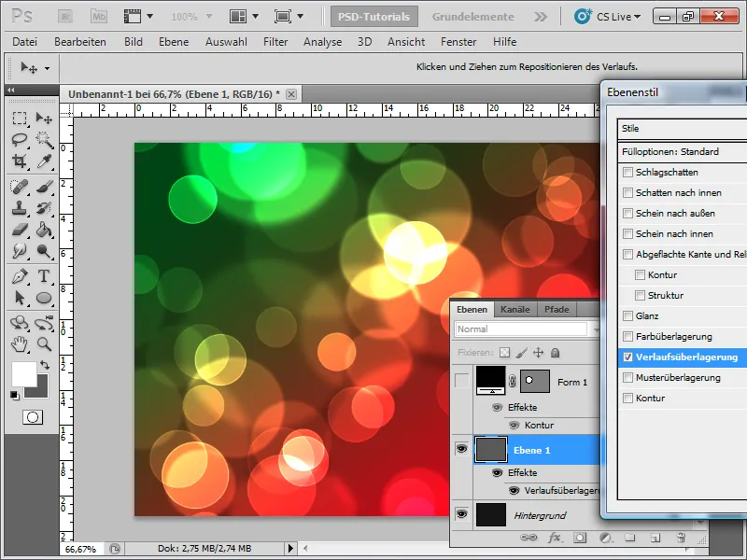Screen dimensions: 747x560
Task: Open the tool preset picker arrow
Action: 48,68
